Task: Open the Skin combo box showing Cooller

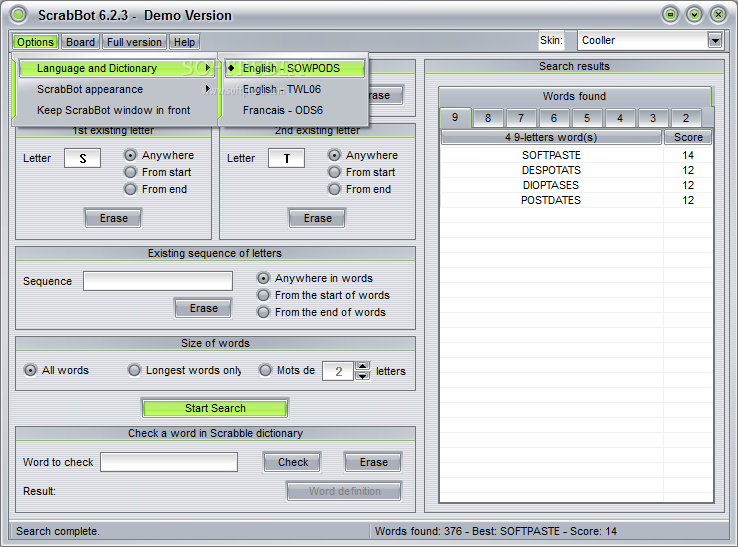Action: click(650, 40)
